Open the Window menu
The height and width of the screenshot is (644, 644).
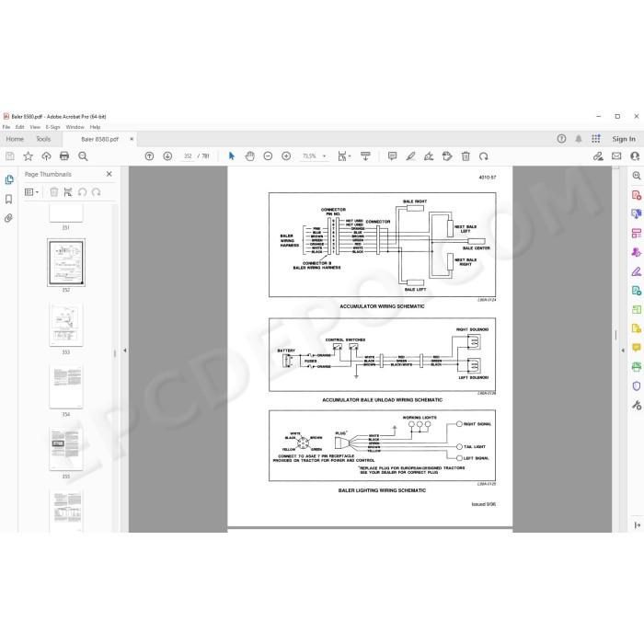[x=75, y=127]
